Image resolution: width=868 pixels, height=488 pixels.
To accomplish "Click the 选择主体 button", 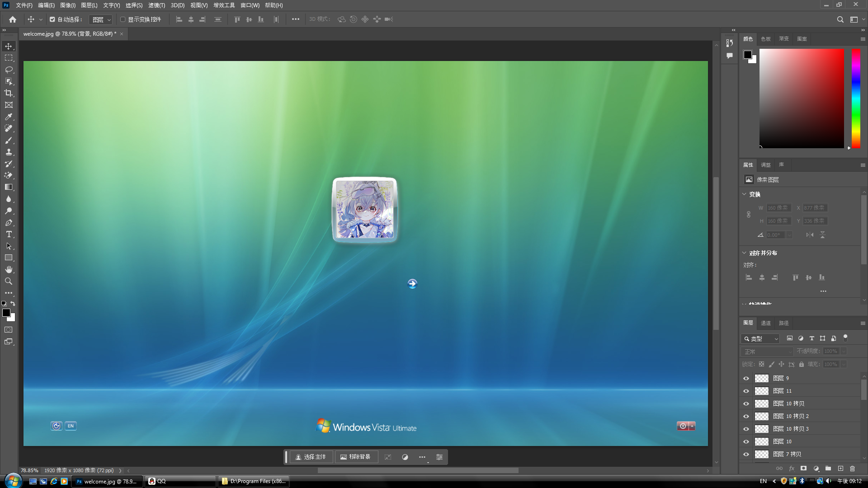I will pos(311,457).
